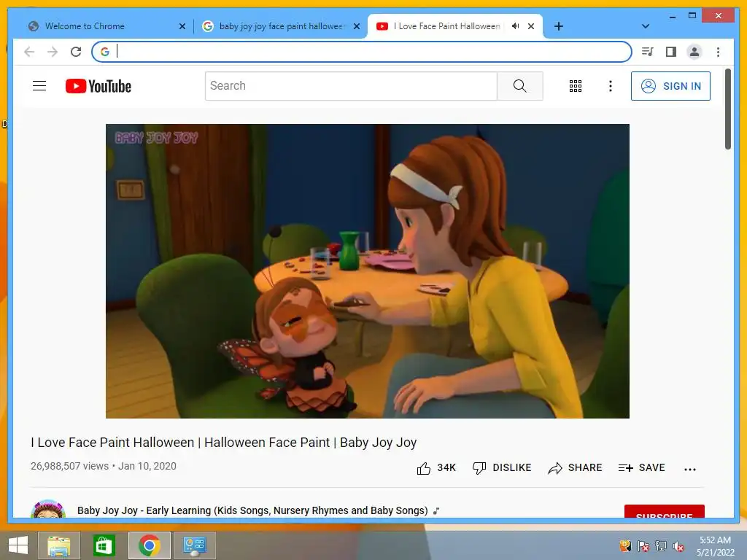Focus the Chrome address bar

[362, 52]
